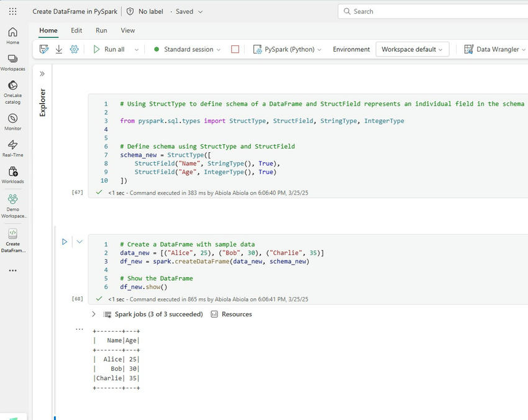Click the download toolbar icon
The width and height of the screenshot is (528, 420).
tap(59, 49)
